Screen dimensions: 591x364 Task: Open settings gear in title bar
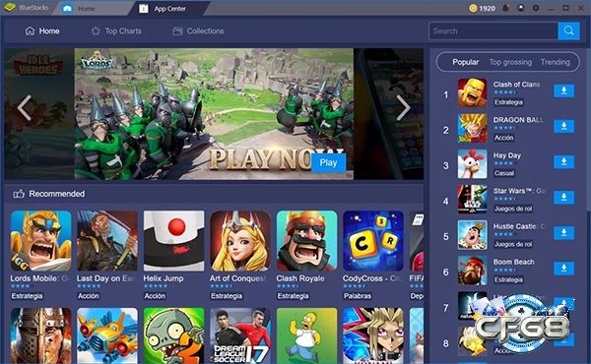(536, 8)
